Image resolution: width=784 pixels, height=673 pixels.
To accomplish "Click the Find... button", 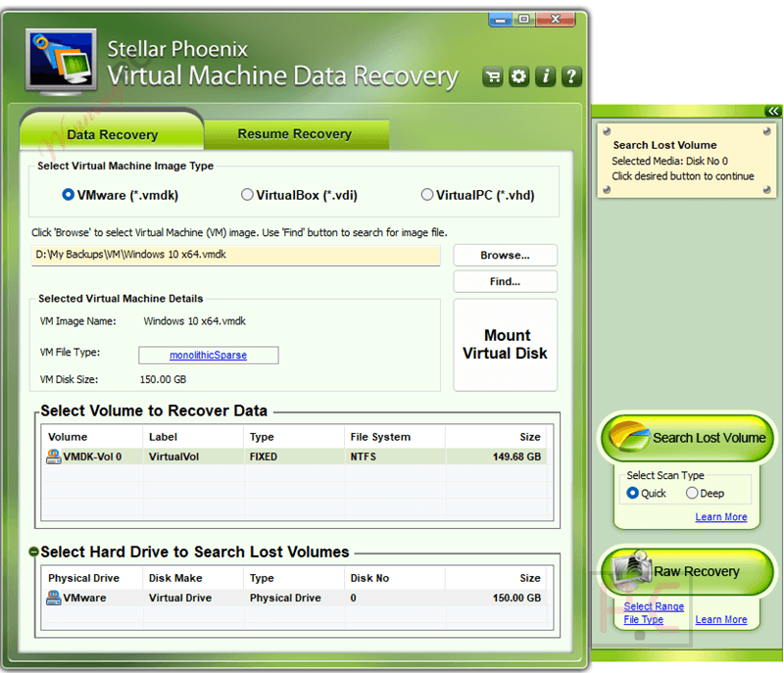I will (505, 282).
